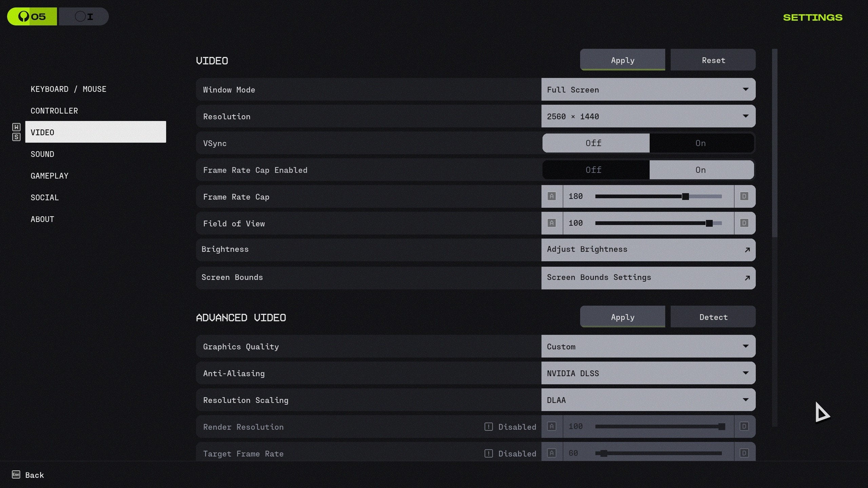868x488 pixels.
Task: Click the D increase key on Field of View
Action: point(744,223)
